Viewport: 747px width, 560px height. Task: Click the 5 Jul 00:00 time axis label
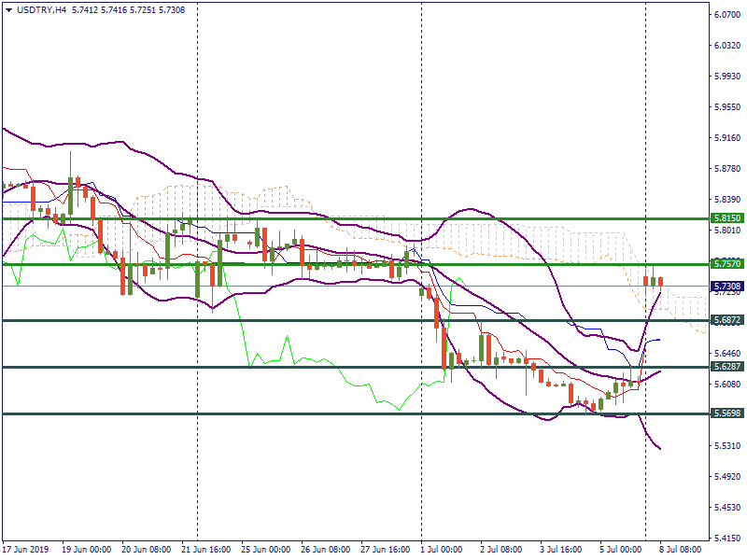click(x=620, y=550)
